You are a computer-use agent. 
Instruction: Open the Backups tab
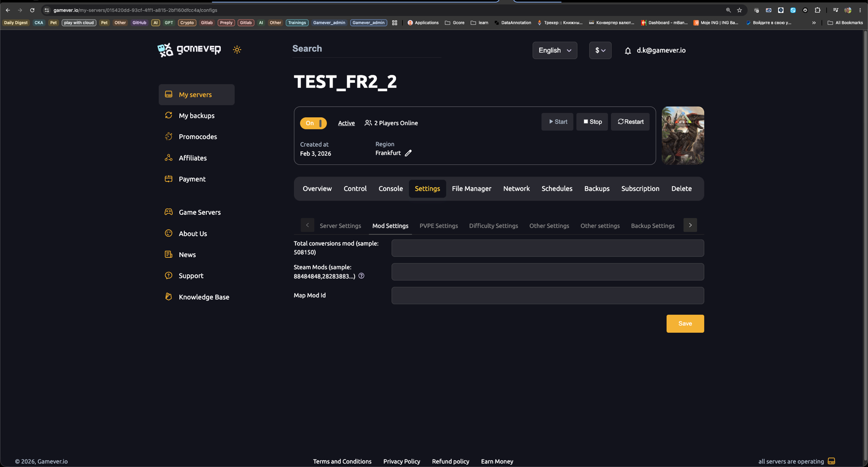(x=597, y=189)
